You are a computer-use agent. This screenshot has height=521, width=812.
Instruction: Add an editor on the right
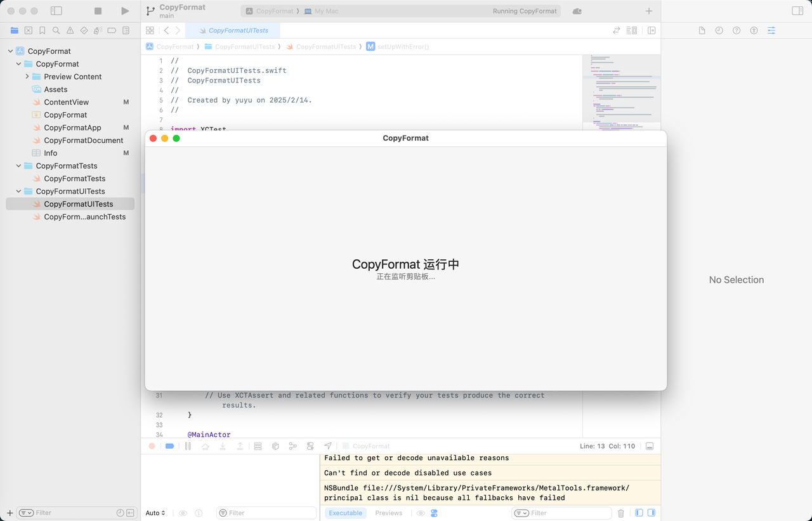point(652,30)
